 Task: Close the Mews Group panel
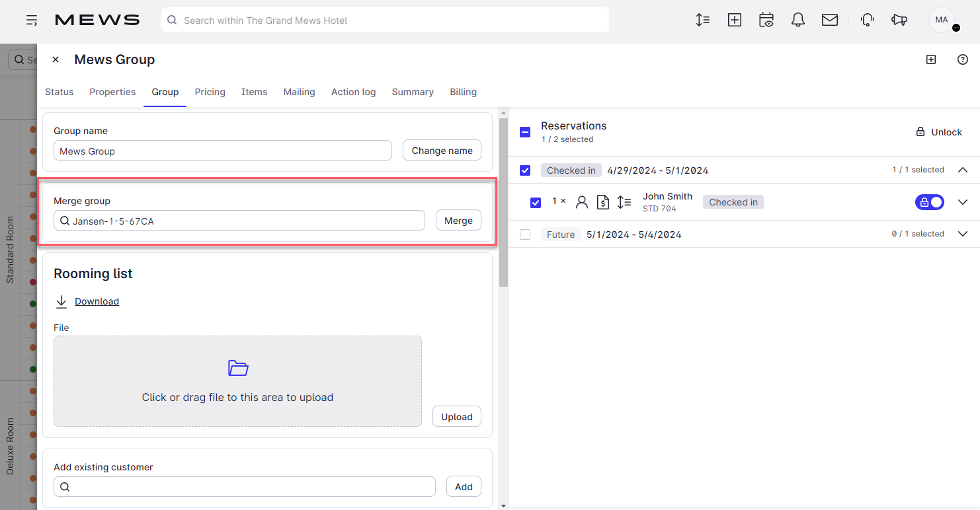click(56, 59)
